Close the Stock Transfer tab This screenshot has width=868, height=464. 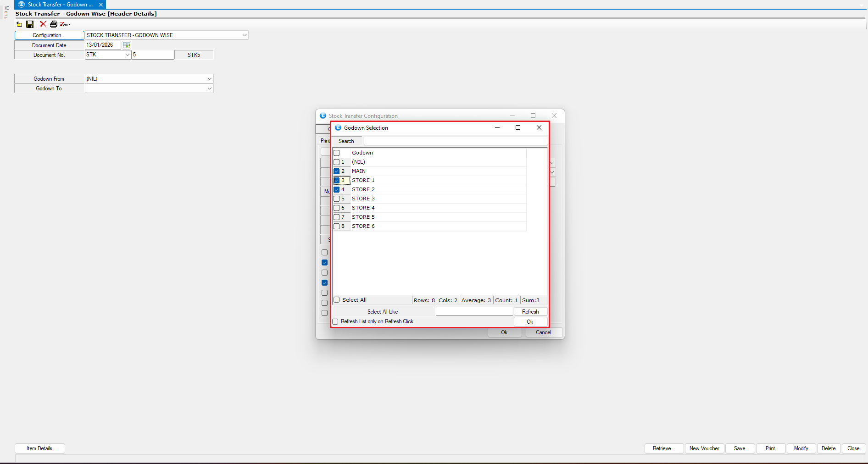pos(101,5)
